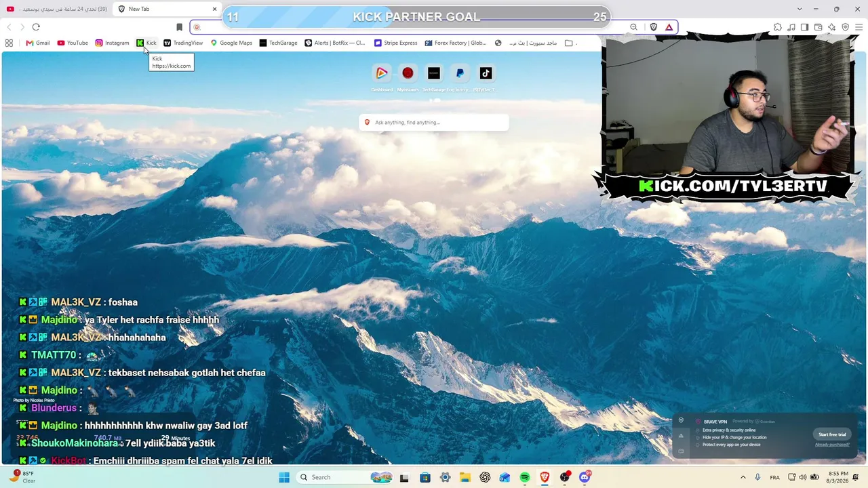This screenshot has height=488, width=868.
Task: Open the TechGarage top site tile
Action: pos(434,73)
